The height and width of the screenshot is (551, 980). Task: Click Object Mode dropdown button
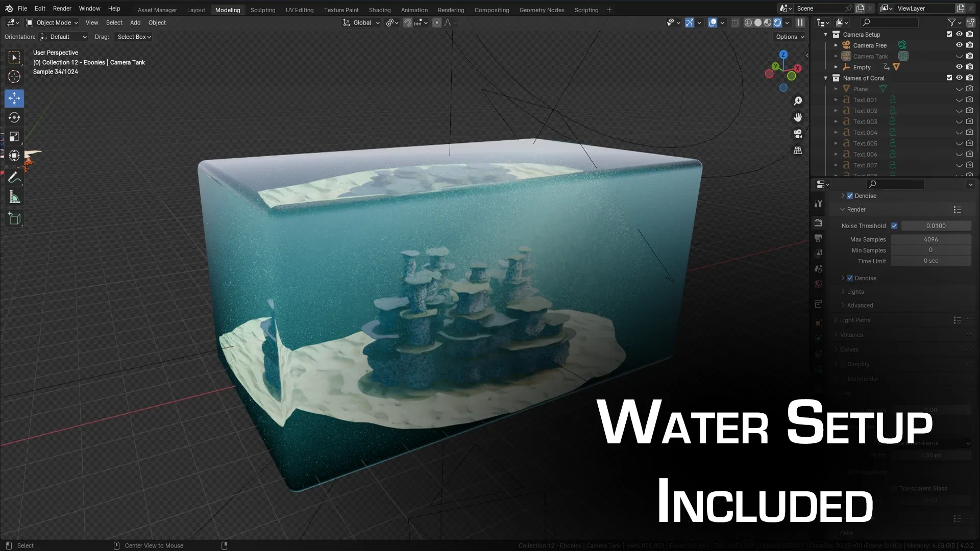53,22
